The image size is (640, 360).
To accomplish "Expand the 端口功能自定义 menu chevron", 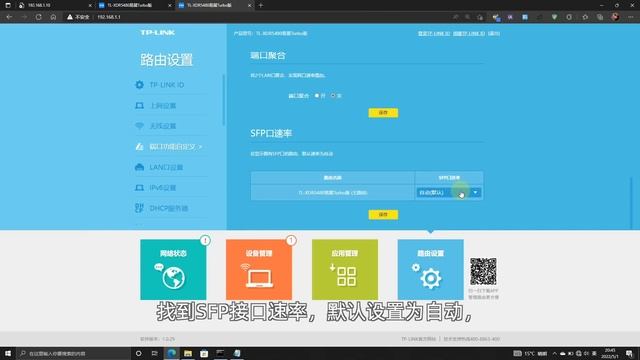I will click(x=200, y=147).
